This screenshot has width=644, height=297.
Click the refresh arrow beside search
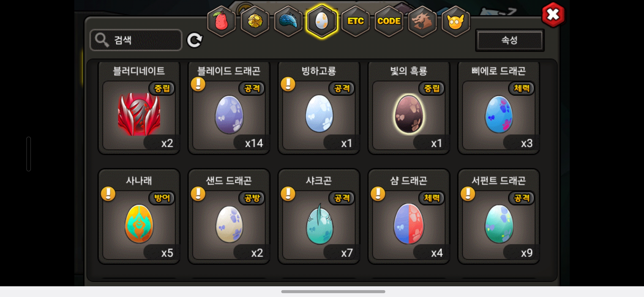(x=195, y=40)
